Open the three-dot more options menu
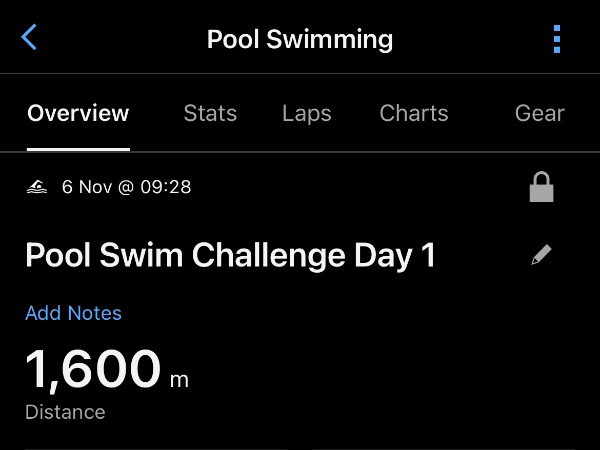 [x=557, y=39]
